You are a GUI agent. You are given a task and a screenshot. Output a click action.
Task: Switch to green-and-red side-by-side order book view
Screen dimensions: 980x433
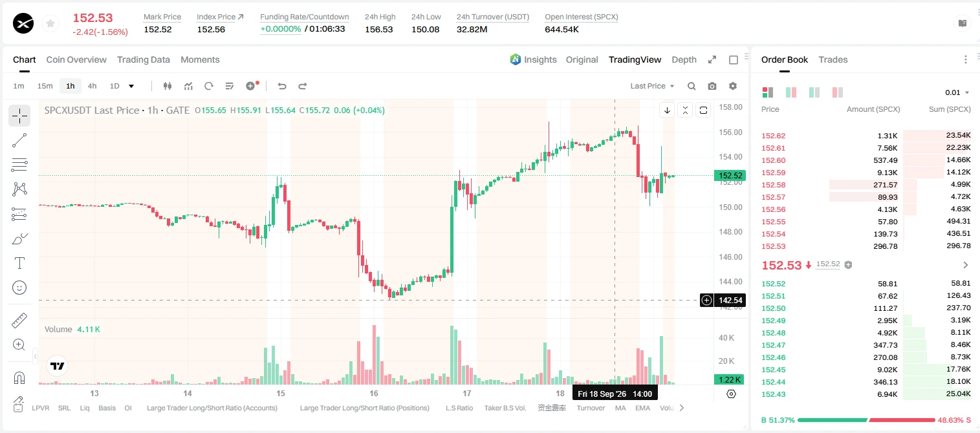791,92
